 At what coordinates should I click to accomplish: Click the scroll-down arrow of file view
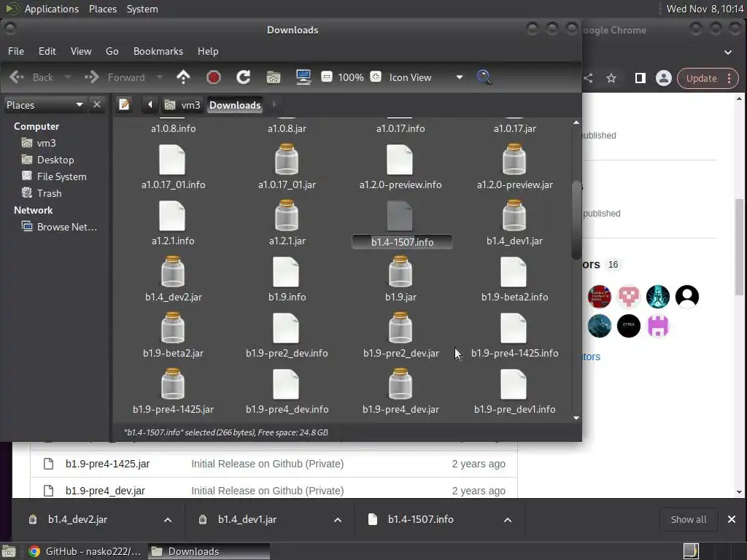(x=576, y=418)
